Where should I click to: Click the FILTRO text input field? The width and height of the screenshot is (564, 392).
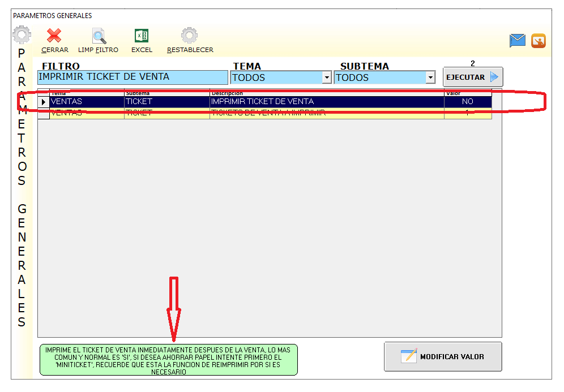click(132, 77)
